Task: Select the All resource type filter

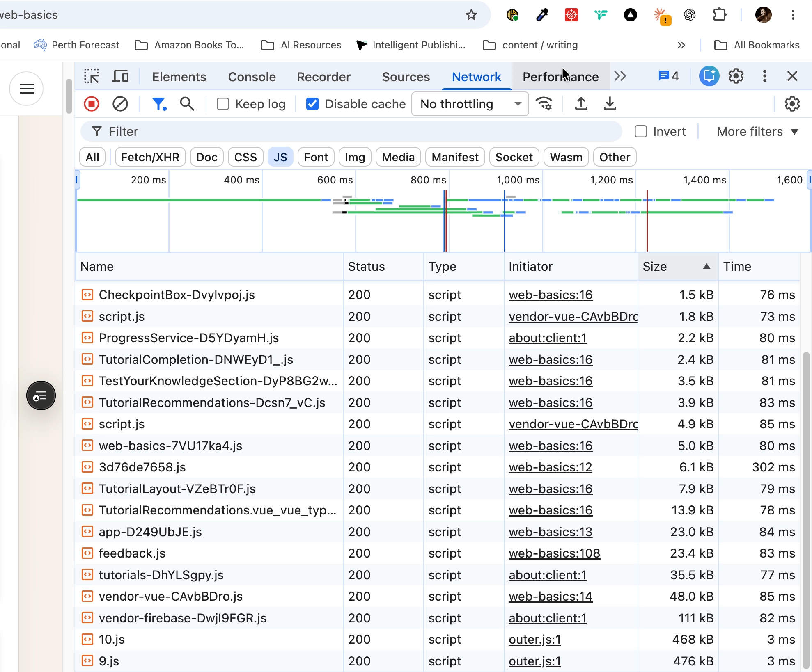Action: coord(92,157)
